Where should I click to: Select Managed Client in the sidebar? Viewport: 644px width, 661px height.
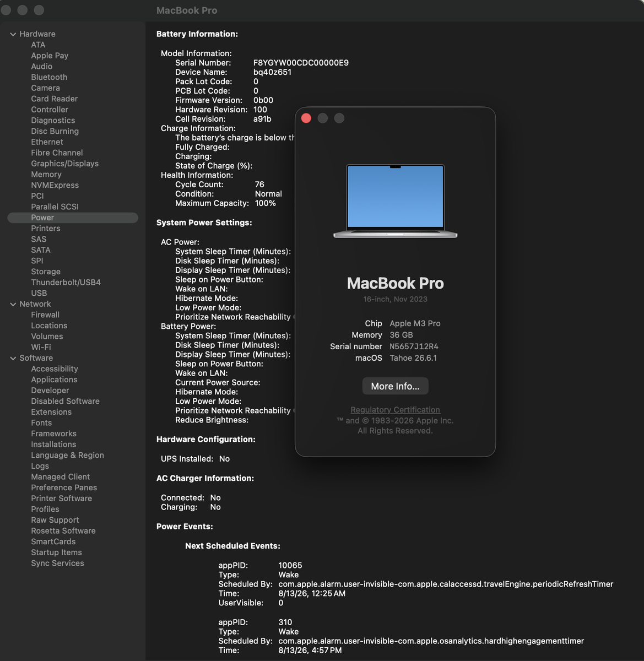[60, 477]
